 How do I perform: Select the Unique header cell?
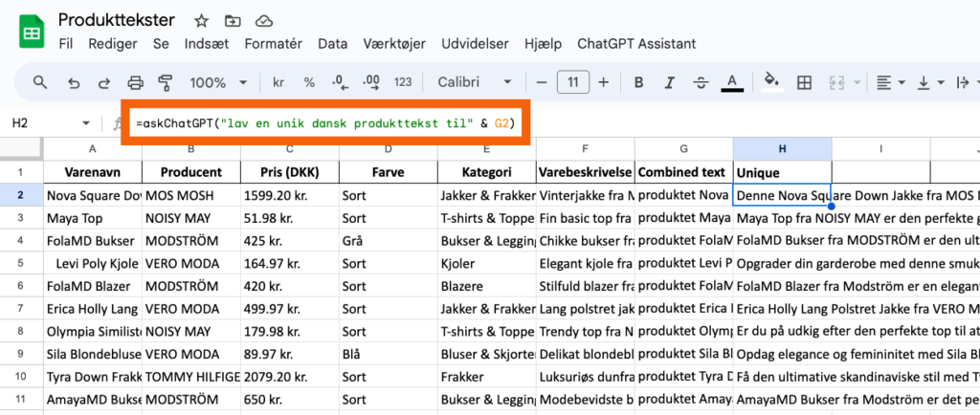782,172
